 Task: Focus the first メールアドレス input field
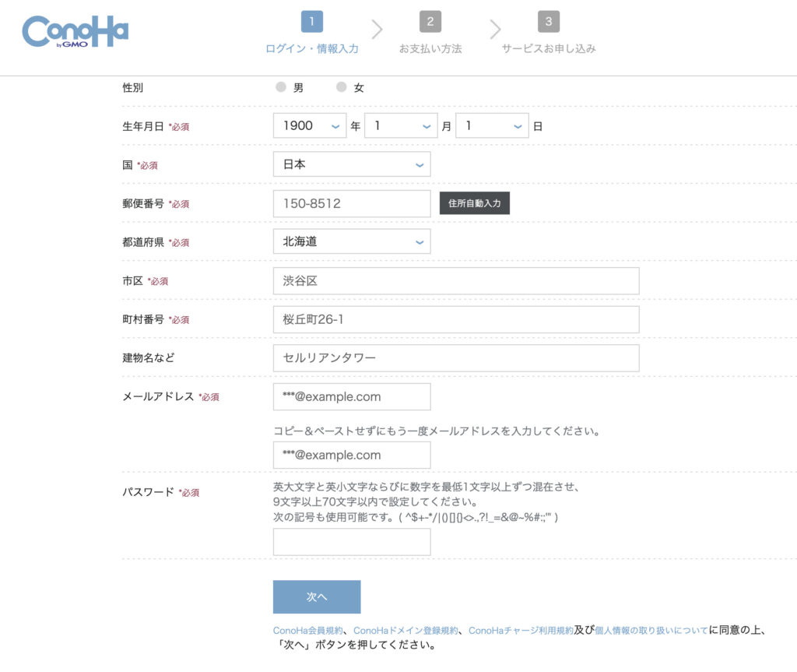(x=352, y=397)
